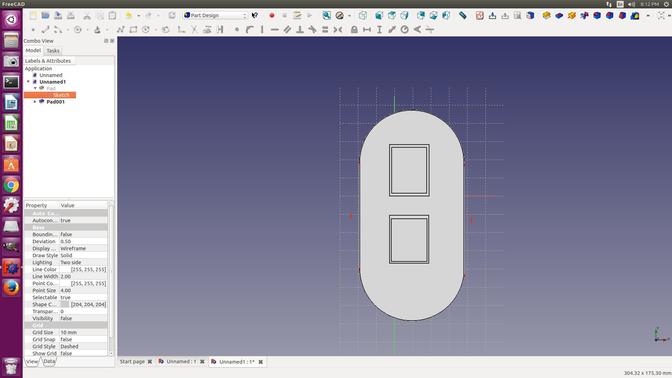Image resolution: width=672 pixels, height=378 pixels.
Task: Click the Undo arrow icon
Action: coord(128,15)
